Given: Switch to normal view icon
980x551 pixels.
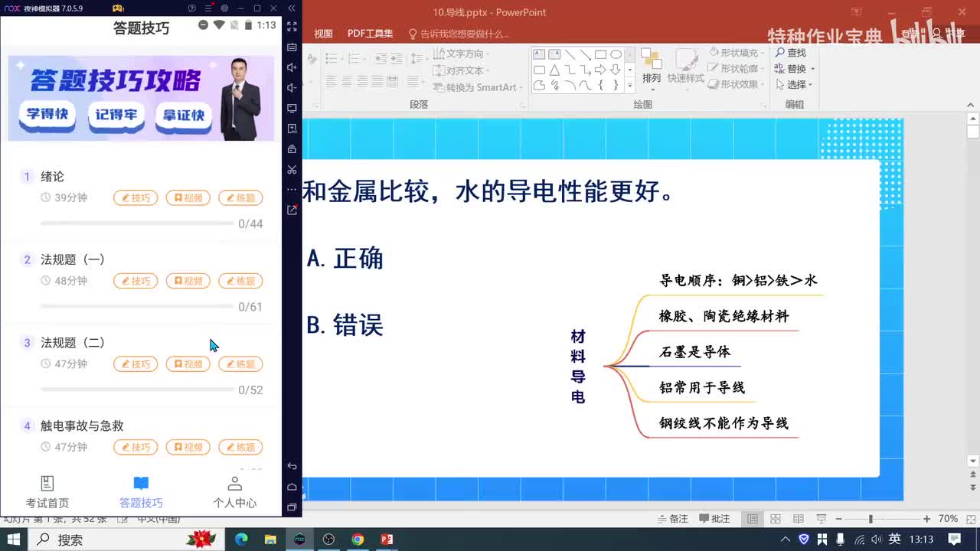Looking at the screenshot, I should tap(753, 519).
